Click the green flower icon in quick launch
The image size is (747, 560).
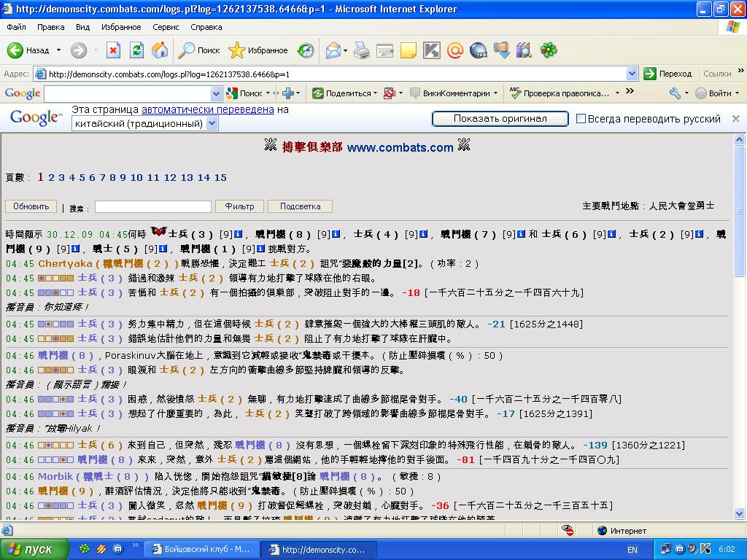[x=85, y=549]
